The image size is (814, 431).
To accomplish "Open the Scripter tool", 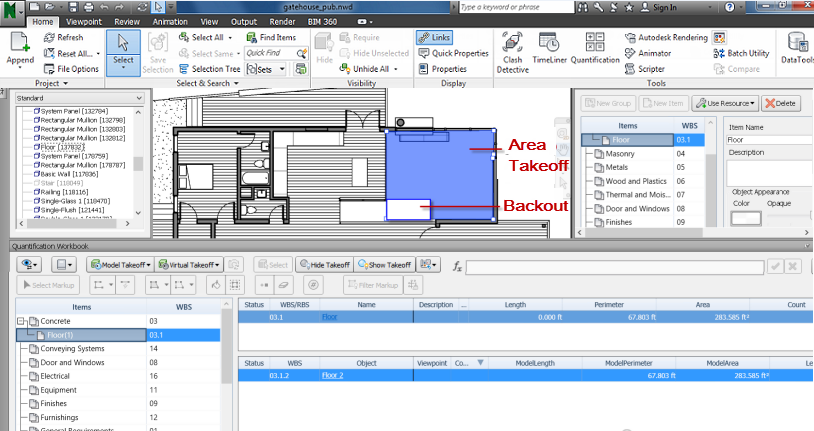I will coord(645,69).
